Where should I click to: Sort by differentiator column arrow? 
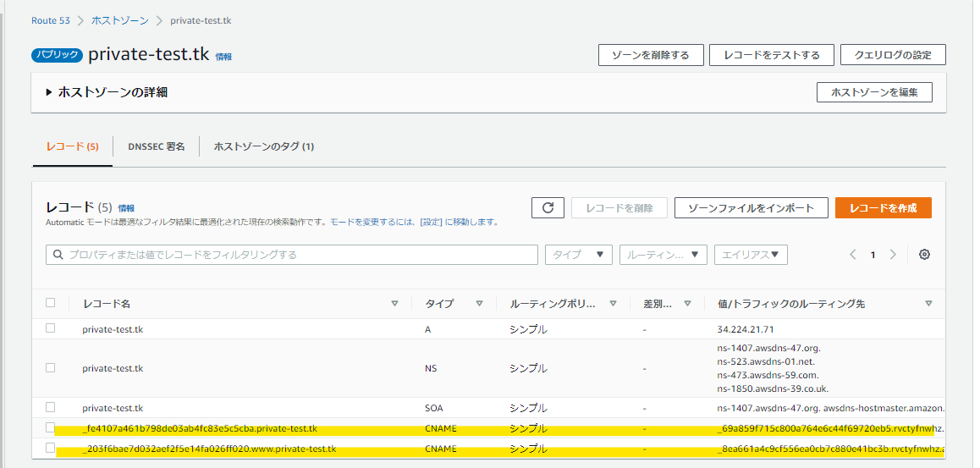coord(687,304)
